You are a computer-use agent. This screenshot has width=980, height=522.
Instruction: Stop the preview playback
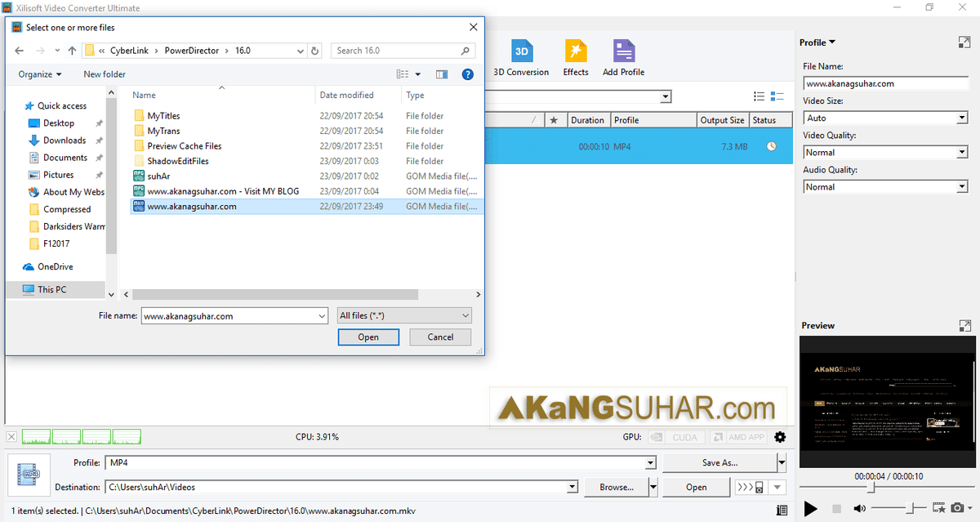click(x=835, y=508)
